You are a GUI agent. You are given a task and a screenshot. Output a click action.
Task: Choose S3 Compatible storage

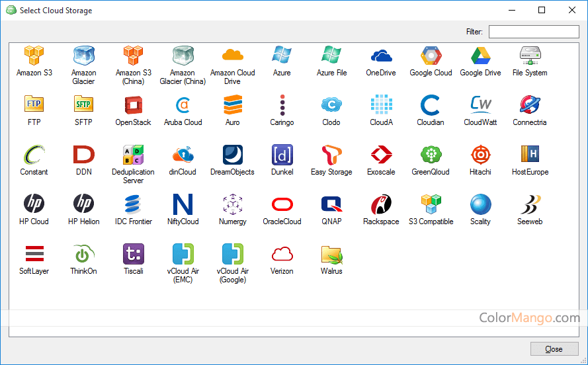(x=431, y=204)
